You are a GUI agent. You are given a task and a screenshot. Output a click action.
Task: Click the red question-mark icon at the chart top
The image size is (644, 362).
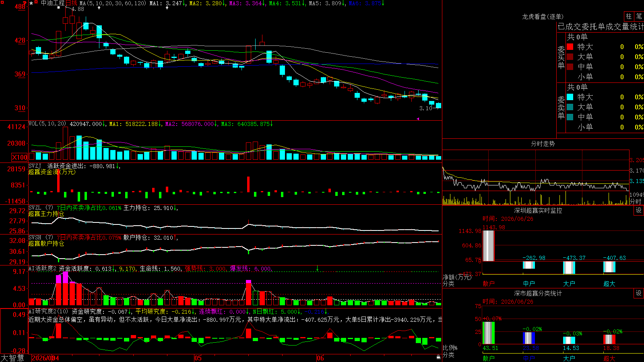click(x=25, y=3)
